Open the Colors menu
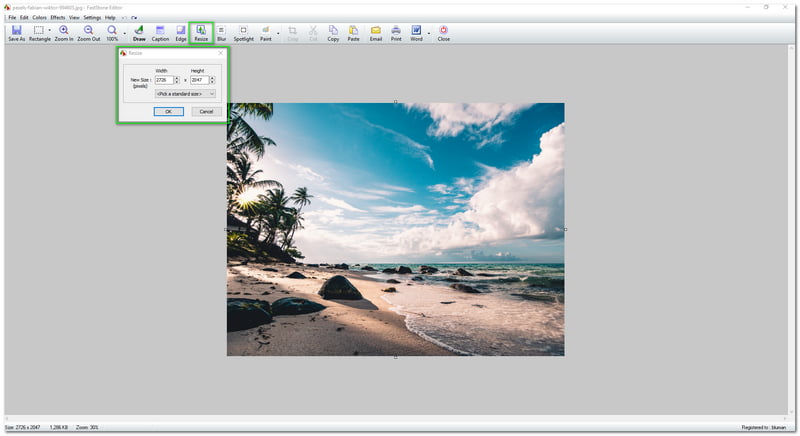The width and height of the screenshot is (800, 436). coord(39,17)
